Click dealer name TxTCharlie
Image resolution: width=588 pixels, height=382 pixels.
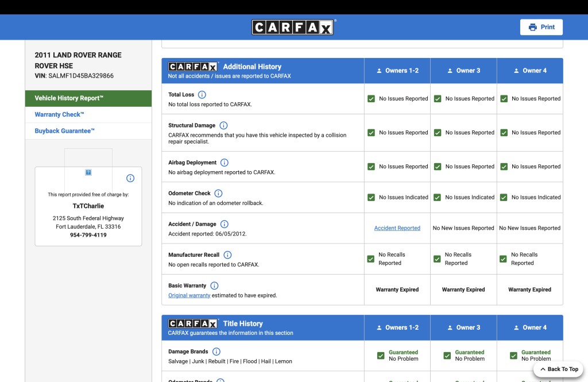[88, 206]
